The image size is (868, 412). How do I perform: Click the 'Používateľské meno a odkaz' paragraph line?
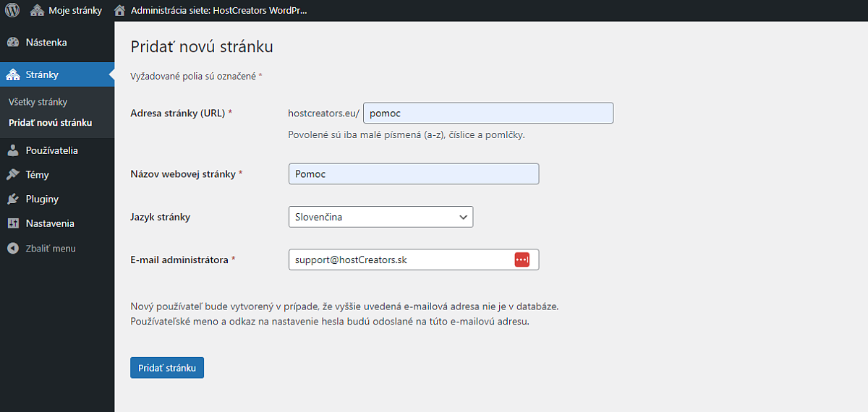coord(330,321)
